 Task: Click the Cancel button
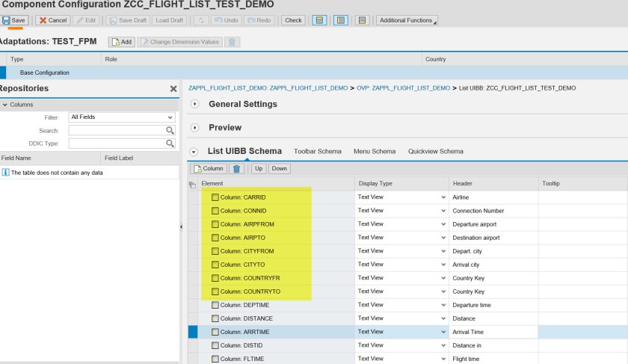pos(53,20)
